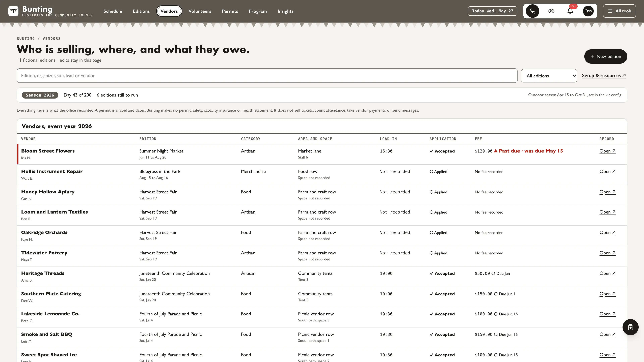This screenshot has width=644, height=362.
Task: Open Southern Plate Catering record
Action: [x=607, y=294]
